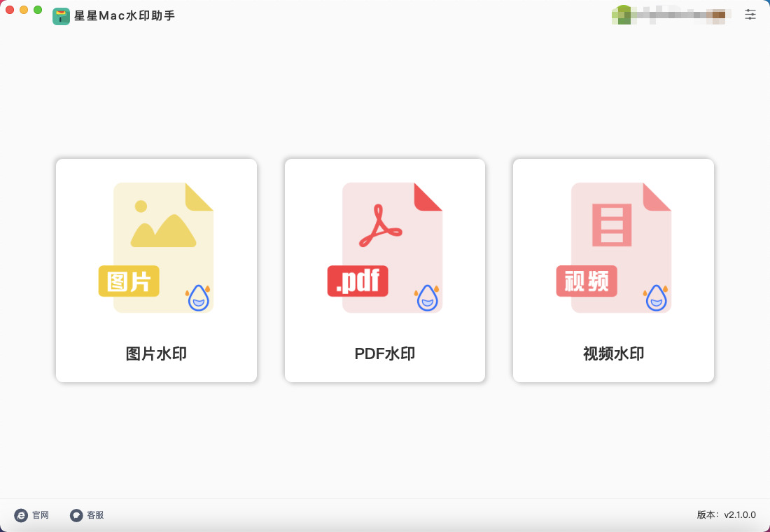Open the 图片水印 image watermark card
The image size is (770, 532).
click(x=156, y=270)
